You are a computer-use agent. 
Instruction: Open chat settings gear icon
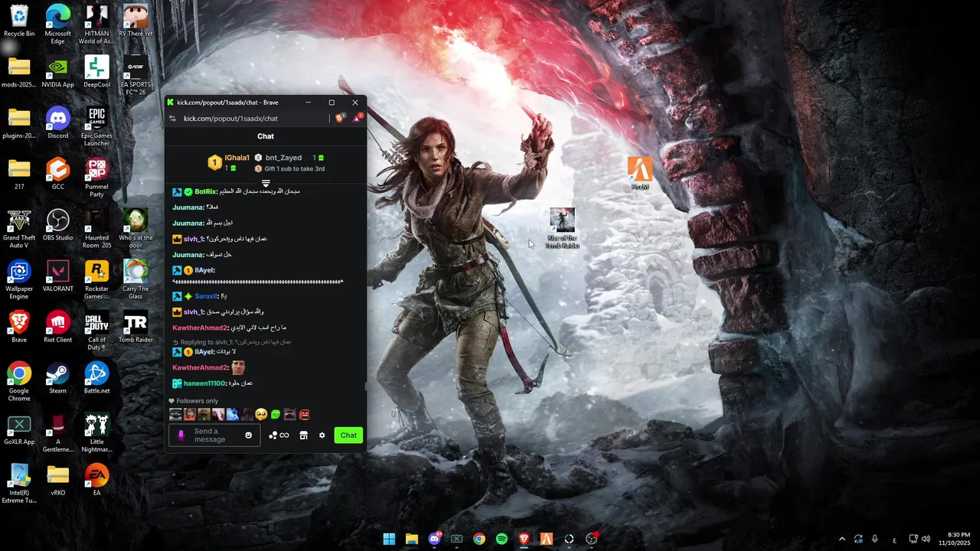tap(322, 435)
